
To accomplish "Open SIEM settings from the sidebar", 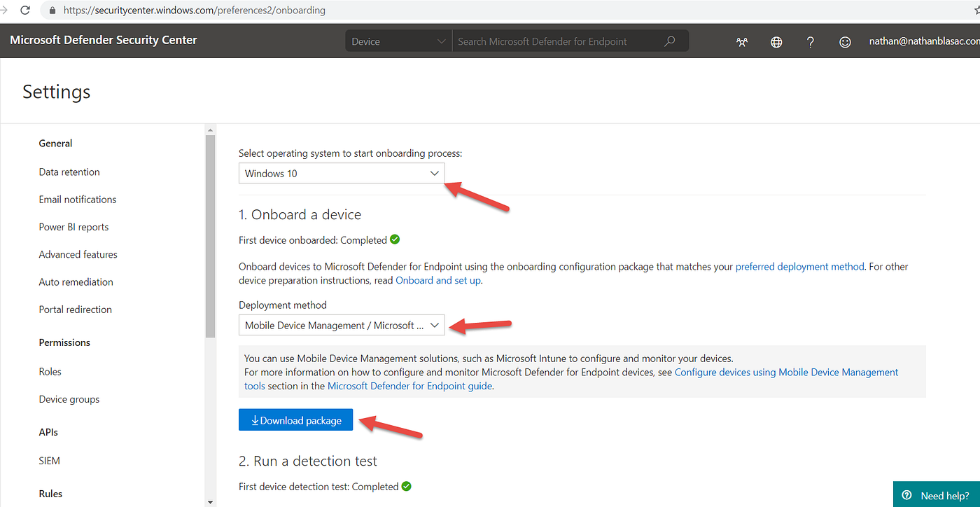I will pyautogui.click(x=49, y=460).
